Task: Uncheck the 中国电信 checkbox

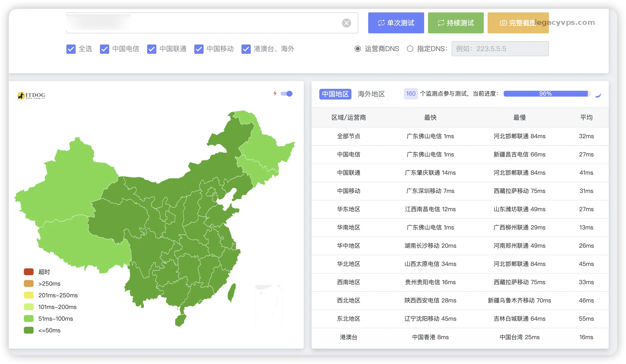Action: (104, 49)
